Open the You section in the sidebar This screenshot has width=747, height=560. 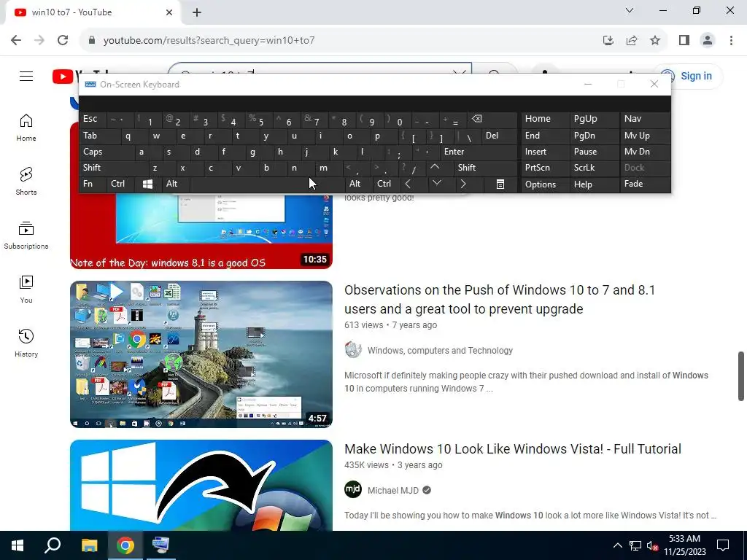click(x=26, y=289)
